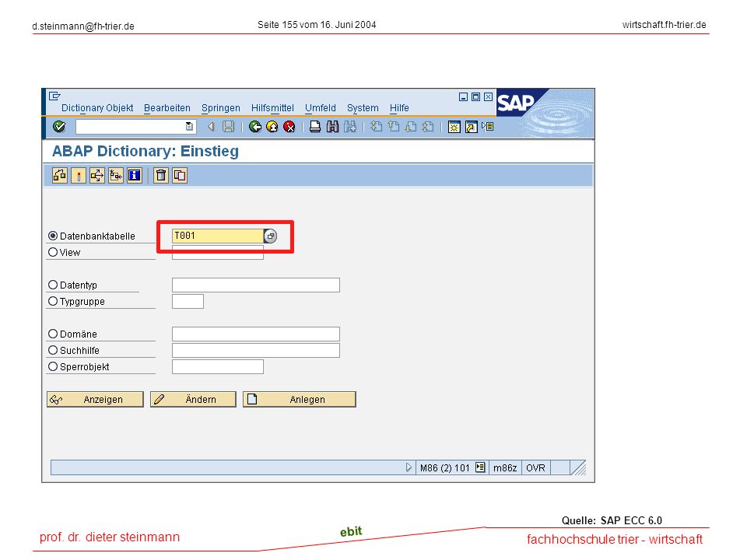Click the m86z server name in status bar
Screen dimensions: 747x560
[505, 467]
